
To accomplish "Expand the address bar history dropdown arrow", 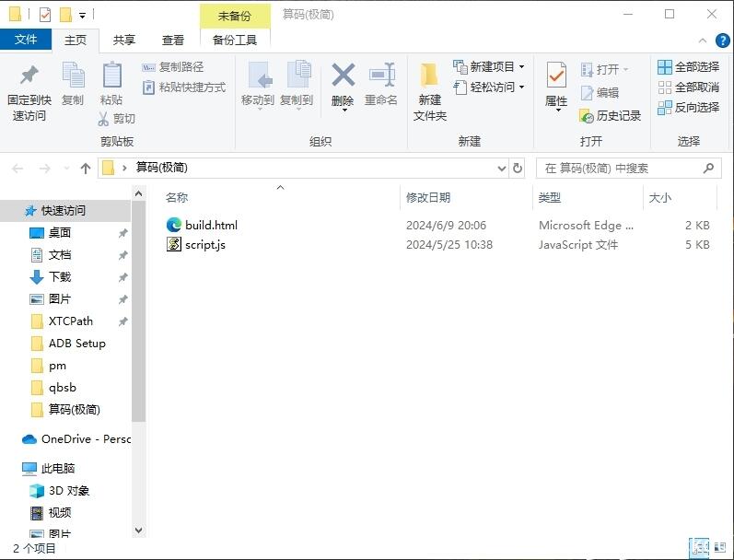I will [x=502, y=169].
